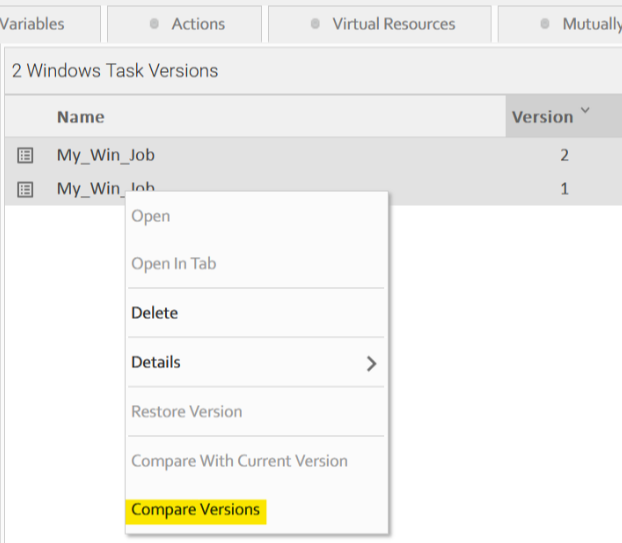Viewport: 622px width, 543px height.
Task: Click the Actions tab status dot
Action: (x=153, y=23)
